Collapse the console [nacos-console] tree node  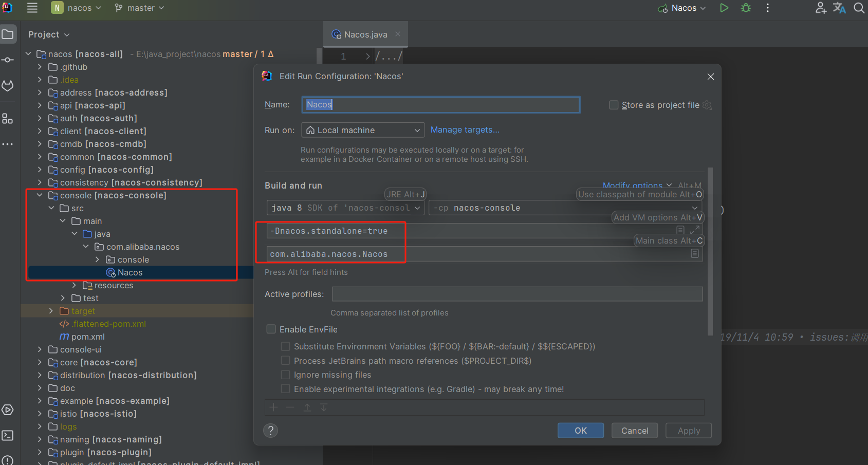40,195
